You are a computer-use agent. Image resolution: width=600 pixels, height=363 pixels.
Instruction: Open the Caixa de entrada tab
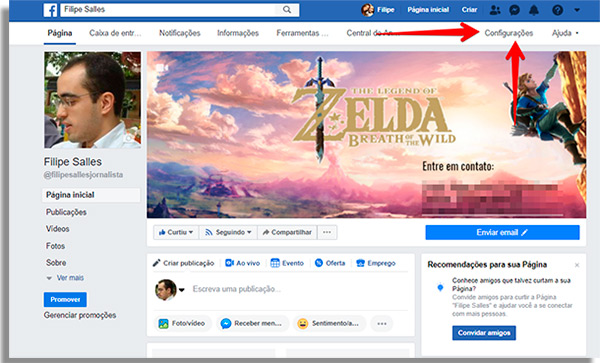point(115,33)
